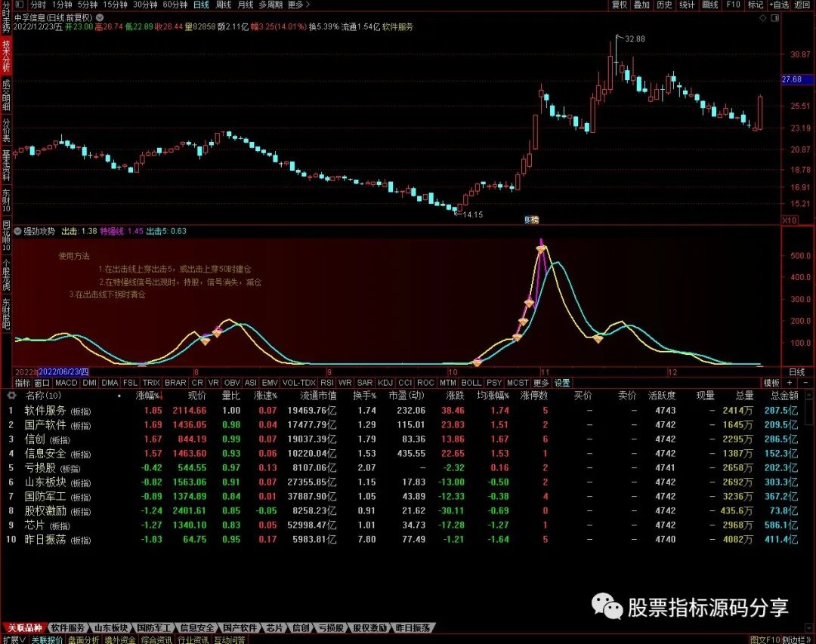Zoom out chart with the minus button
The image size is (816, 644).
tap(805, 383)
